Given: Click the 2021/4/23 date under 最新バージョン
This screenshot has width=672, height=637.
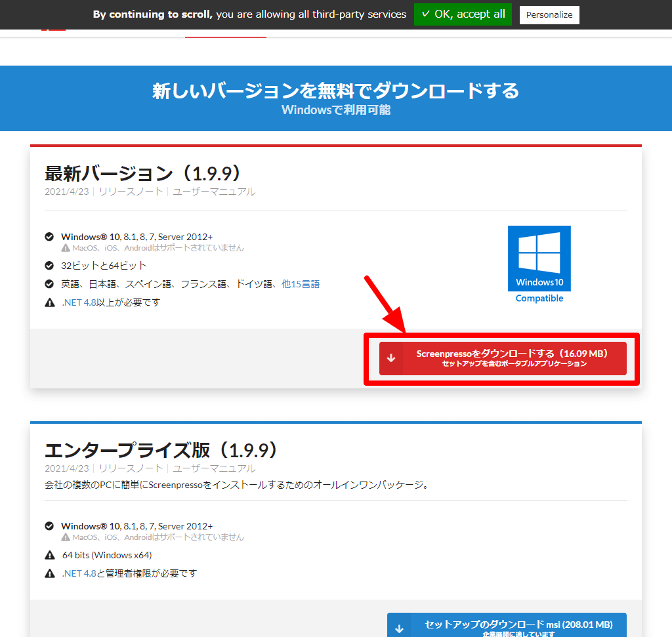Looking at the screenshot, I should [x=67, y=192].
